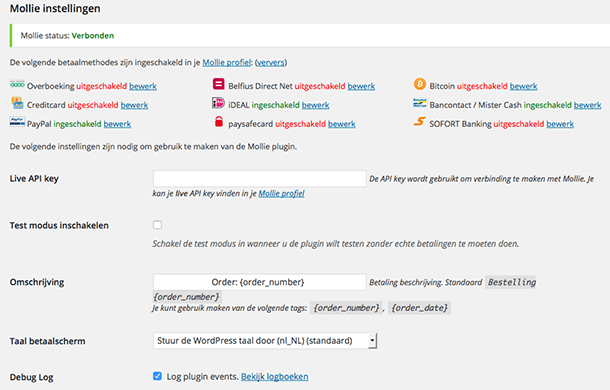Click the Taal betaalscherm label
Viewport: 610px width, 390px height.
[x=47, y=341]
